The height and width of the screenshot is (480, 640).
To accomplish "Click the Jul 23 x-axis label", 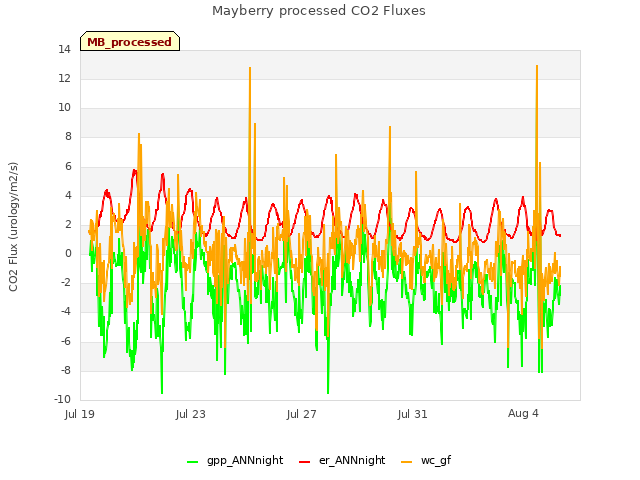I will [191, 414].
